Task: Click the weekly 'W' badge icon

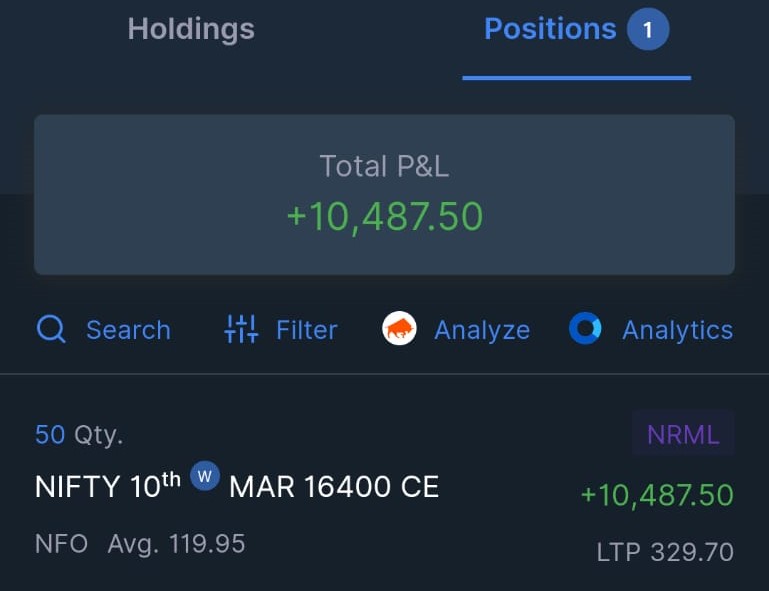Action: click(205, 476)
